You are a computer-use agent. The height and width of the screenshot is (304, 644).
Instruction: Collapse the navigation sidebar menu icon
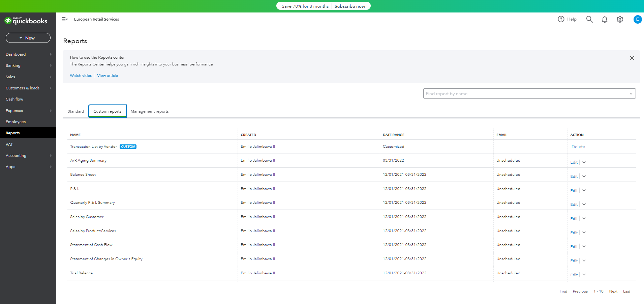point(64,19)
